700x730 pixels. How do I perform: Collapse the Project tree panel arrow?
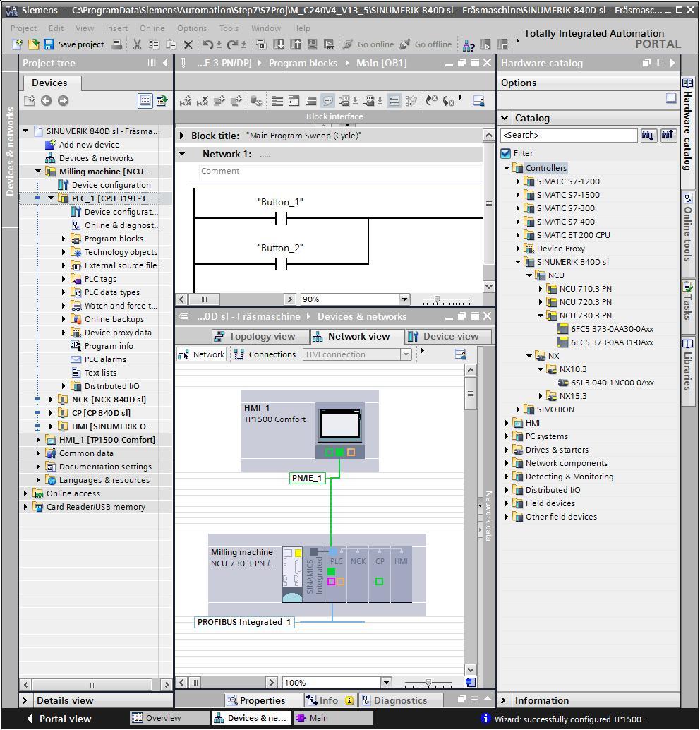tap(165, 63)
